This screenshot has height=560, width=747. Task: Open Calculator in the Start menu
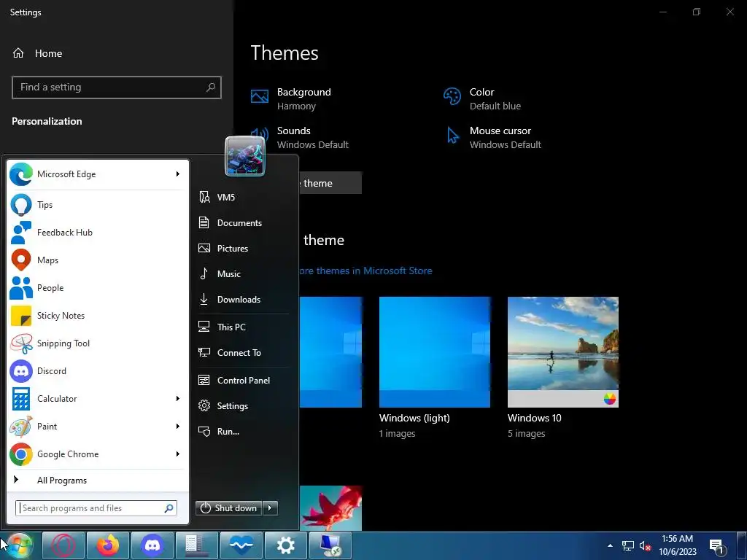click(96, 399)
